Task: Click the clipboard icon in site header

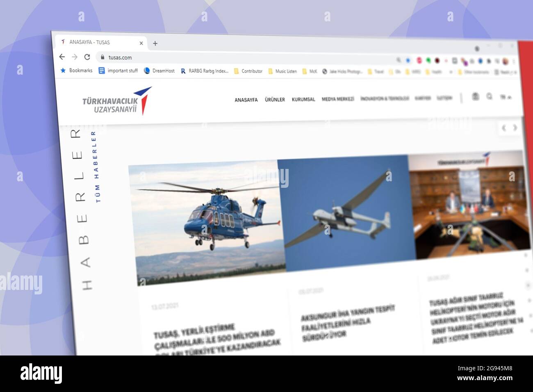Action: coord(475,97)
